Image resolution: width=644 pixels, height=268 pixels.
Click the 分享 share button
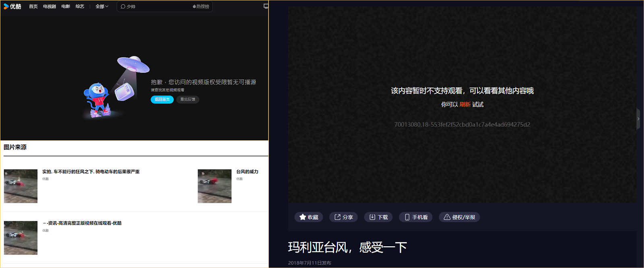pyautogui.click(x=343, y=217)
